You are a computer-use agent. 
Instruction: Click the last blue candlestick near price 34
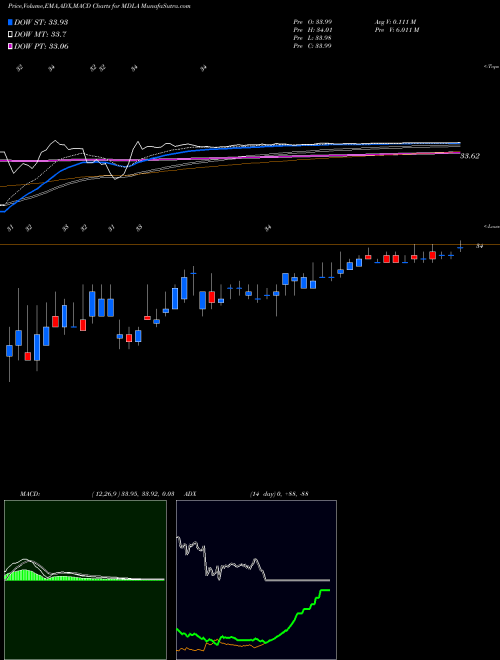[x=460, y=248]
